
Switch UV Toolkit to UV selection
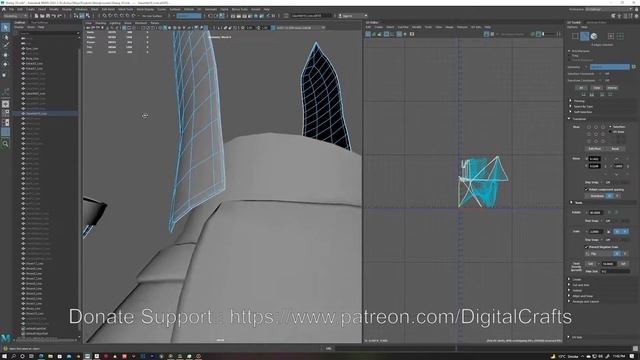point(611,36)
